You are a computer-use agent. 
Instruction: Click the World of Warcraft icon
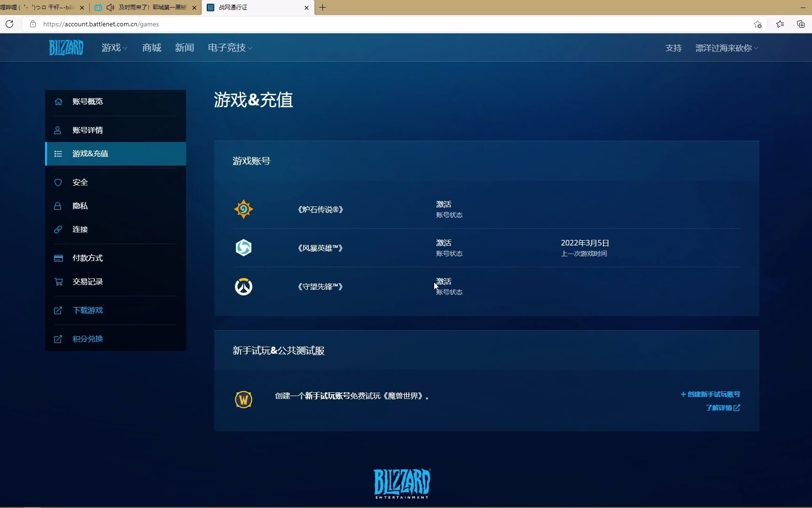pos(243,400)
